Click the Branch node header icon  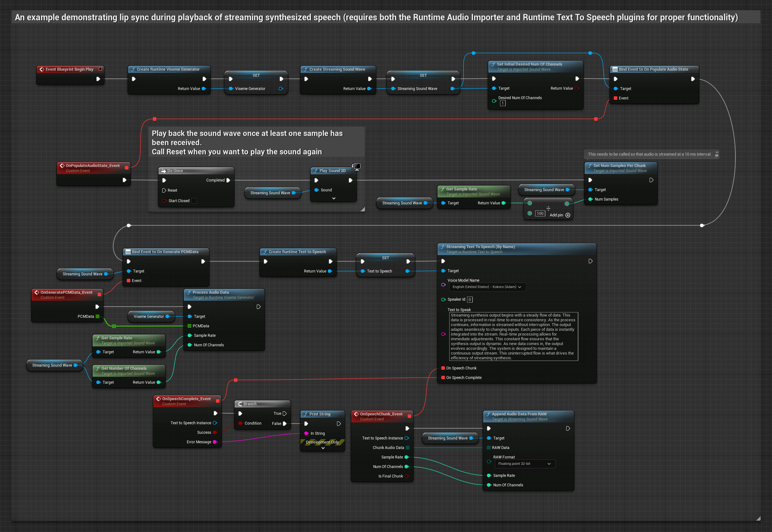point(240,404)
